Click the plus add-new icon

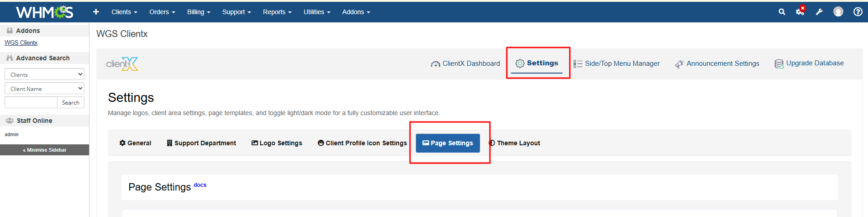pos(96,12)
